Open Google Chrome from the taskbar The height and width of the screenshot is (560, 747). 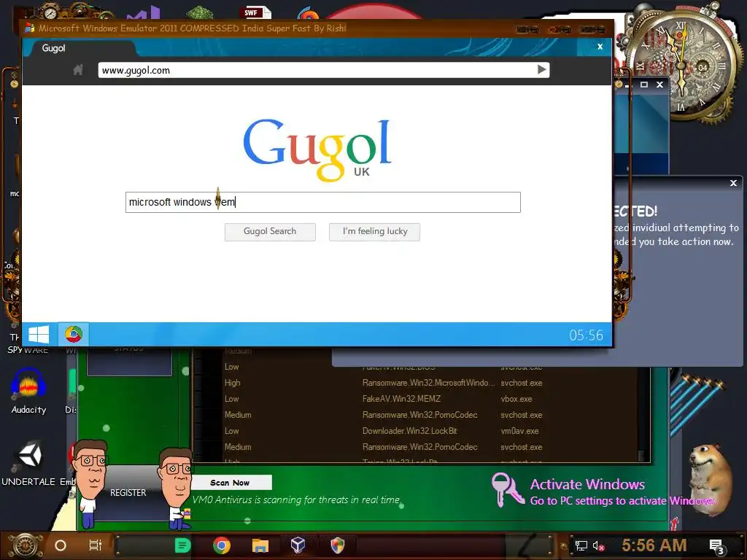point(222,545)
